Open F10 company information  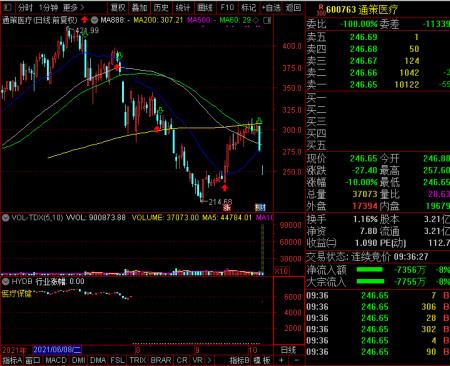click(227, 7)
